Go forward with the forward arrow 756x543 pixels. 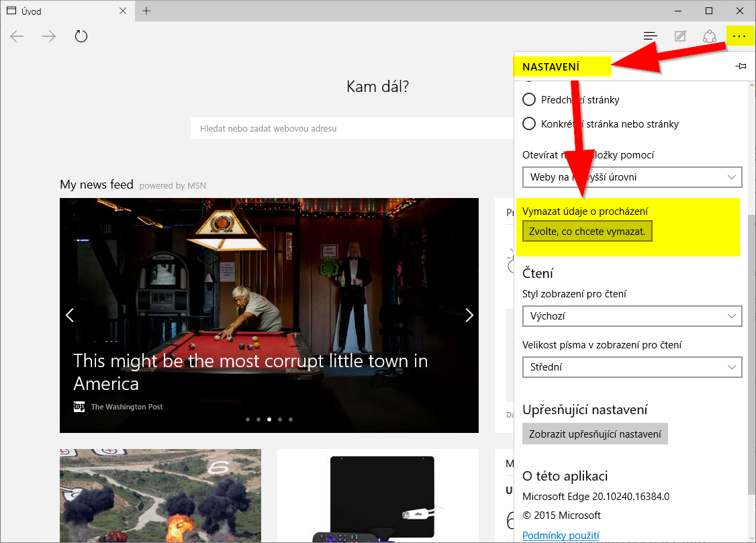point(49,36)
